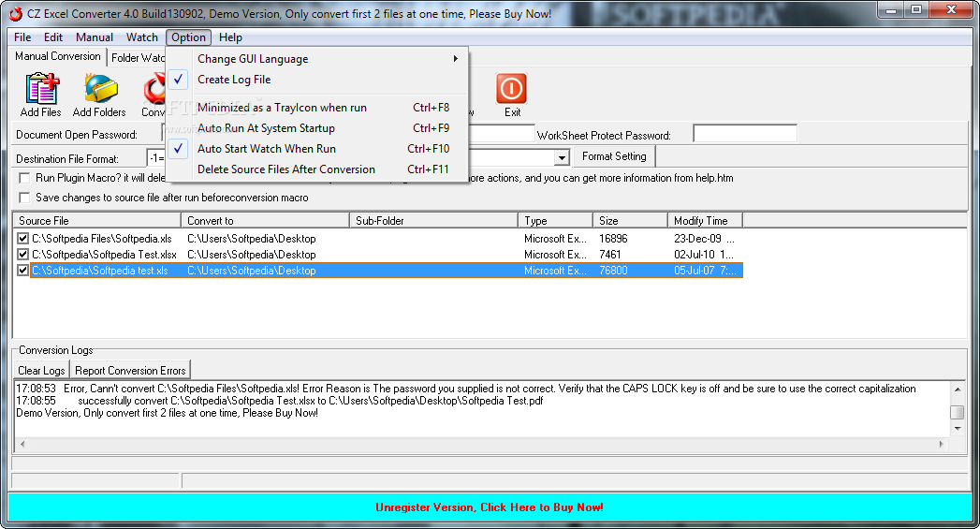This screenshot has width=980, height=529.
Task: Close the Option menu by clicking it
Action: (188, 37)
